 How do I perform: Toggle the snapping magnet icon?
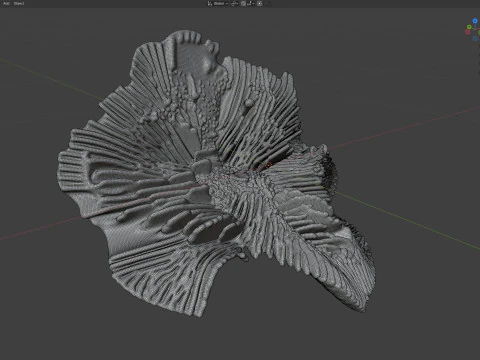(x=243, y=4)
